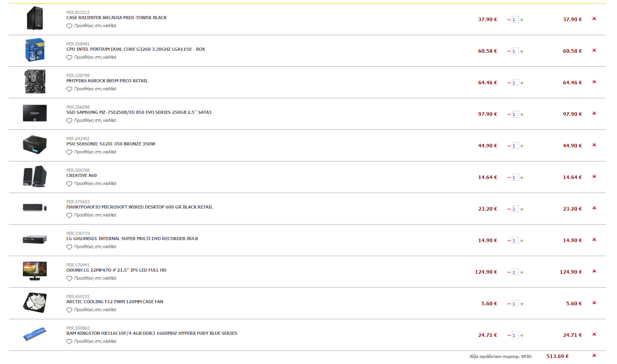This screenshot has height=364, width=617.
Task: Delete the ASRock B85M Pro3 motherboard item
Action: [594, 82]
